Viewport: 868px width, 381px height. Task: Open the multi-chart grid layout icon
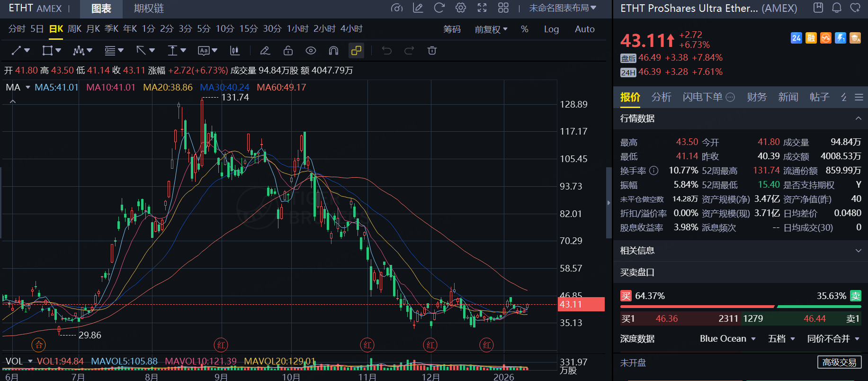[503, 8]
